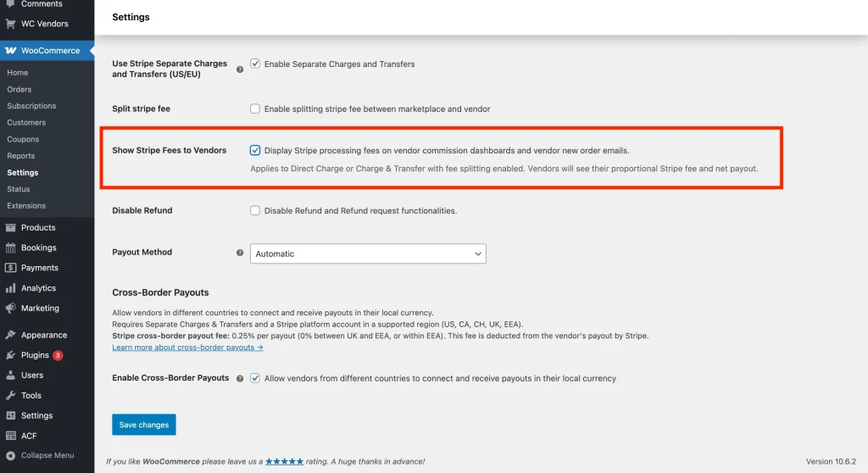Click the Save changes button
This screenshot has width=868, height=473.
[x=144, y=425]
